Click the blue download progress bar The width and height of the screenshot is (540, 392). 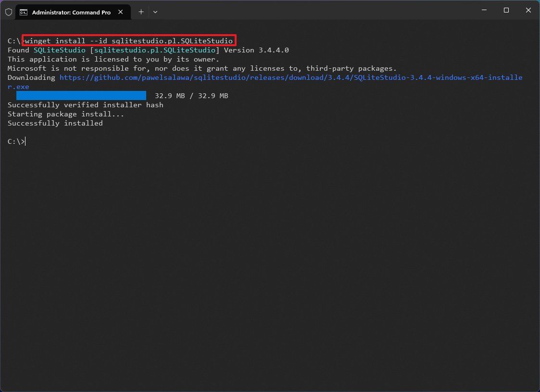(81, 95)
